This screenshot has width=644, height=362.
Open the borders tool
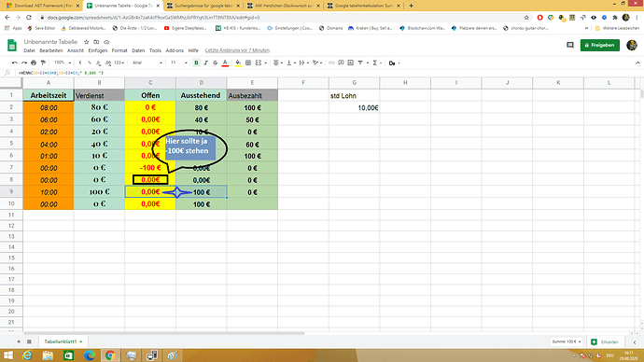coord(248,63)
